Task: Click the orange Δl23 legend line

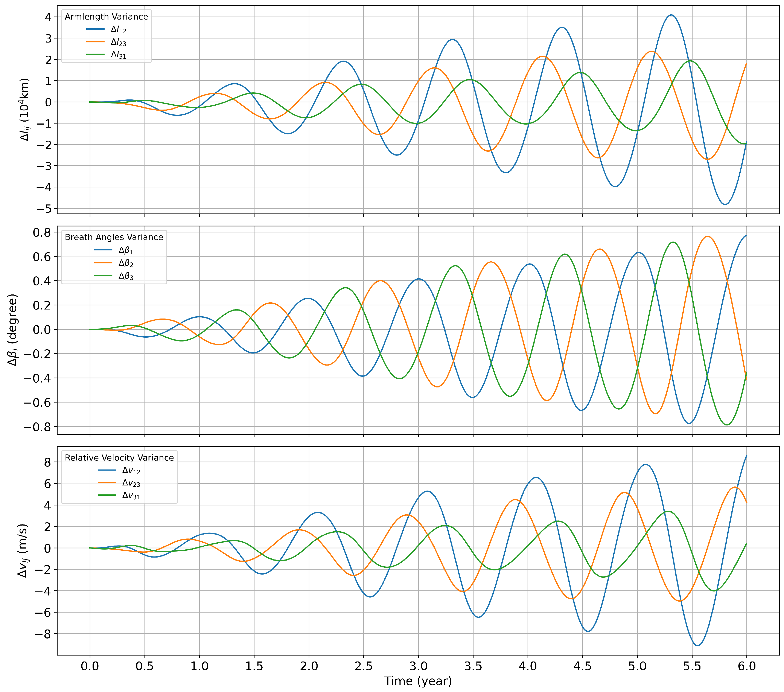Action: pos(95,42)
